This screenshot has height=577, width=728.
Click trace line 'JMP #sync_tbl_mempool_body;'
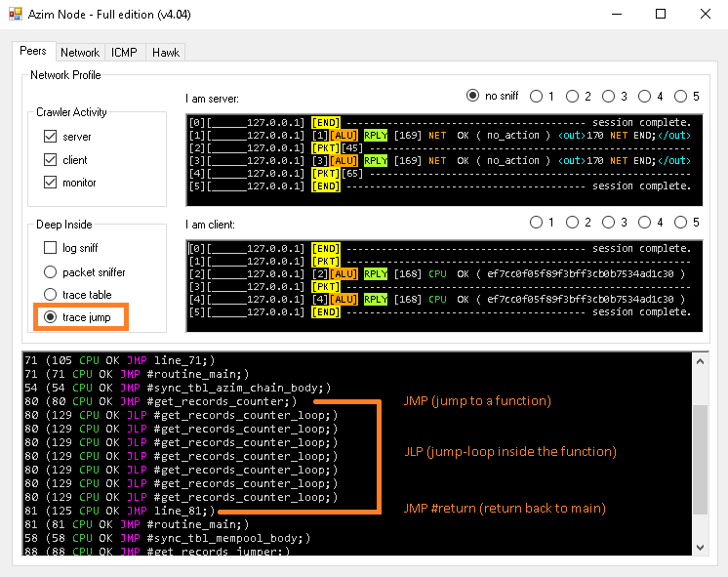tap(168, 538)
